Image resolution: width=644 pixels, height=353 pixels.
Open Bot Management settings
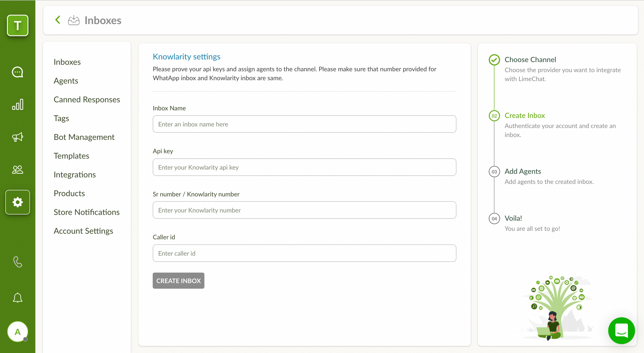click(x=84, y=137)
